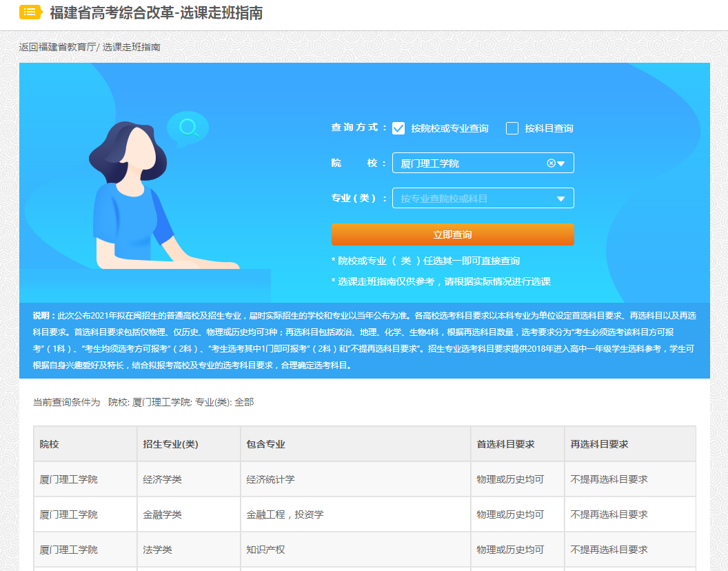Click the magnifier speech bubble icon
The width and height of the screenshot is (728, 571).
(x=188, y=128)
